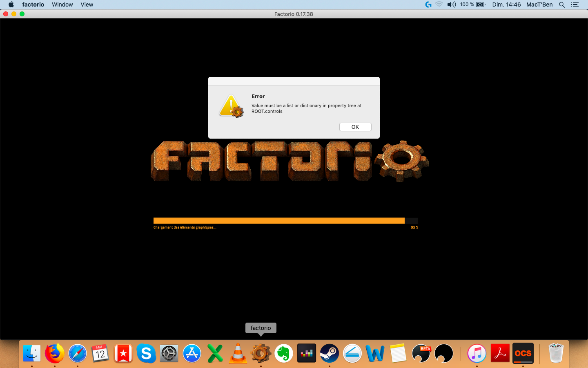This screenshot has height=368, width=588.
Task: Open the battery status menu
Action: [481, 4]
